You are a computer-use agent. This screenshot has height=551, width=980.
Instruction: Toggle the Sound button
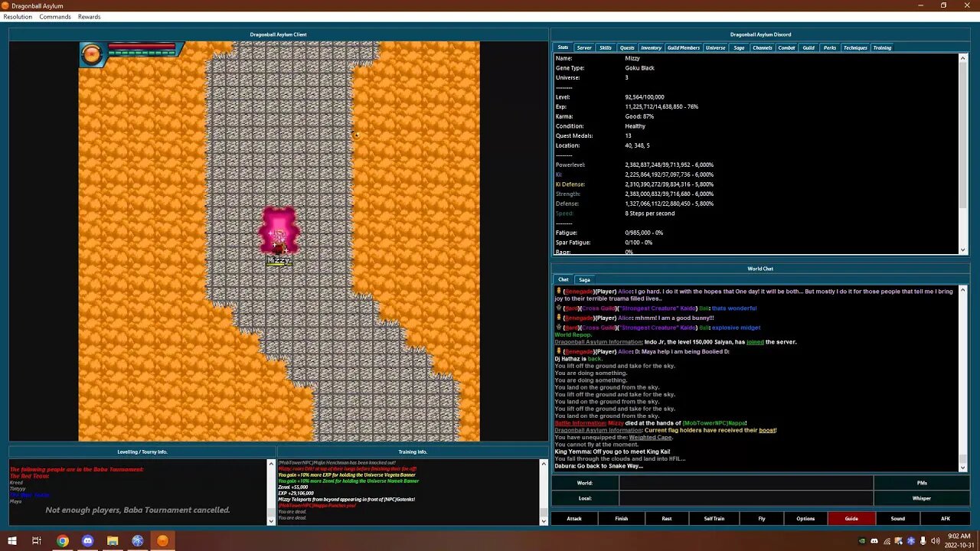click(897, 518)
